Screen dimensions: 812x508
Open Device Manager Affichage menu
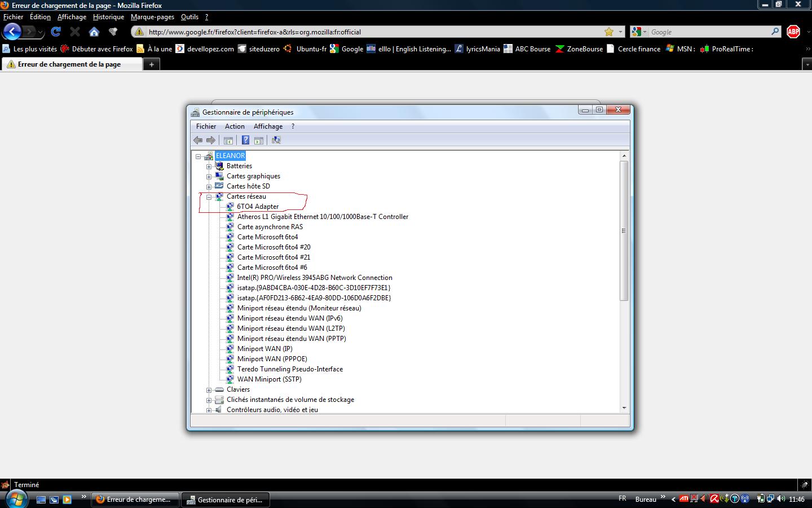pos(268,126)
